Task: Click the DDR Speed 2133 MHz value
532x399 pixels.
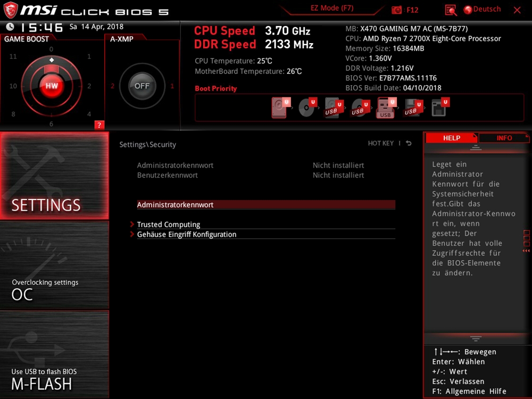Action: click(x=289, y=45)
